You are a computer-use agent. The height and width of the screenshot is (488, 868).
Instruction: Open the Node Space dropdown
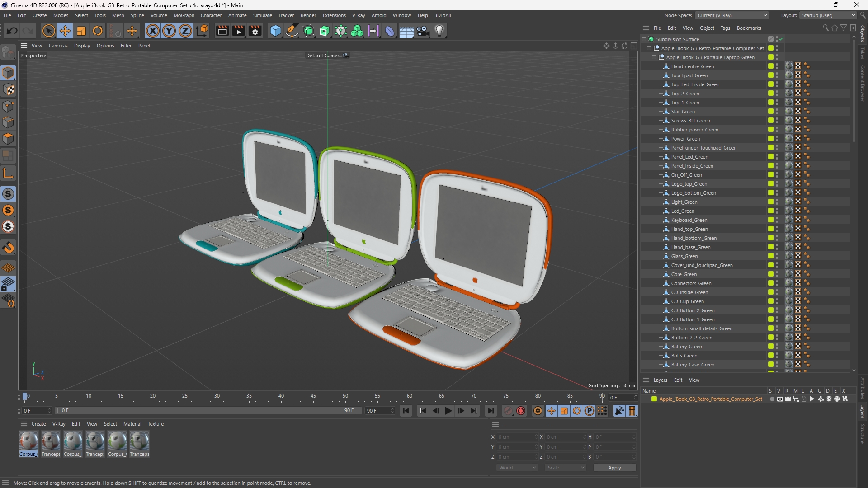tap(732, 15)
